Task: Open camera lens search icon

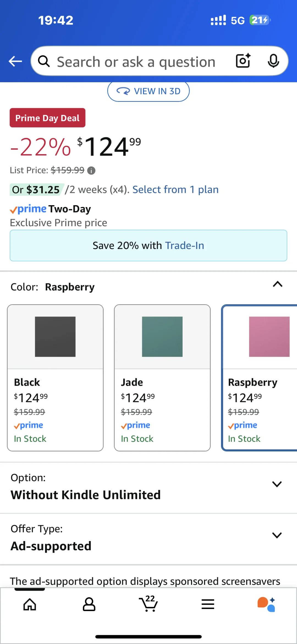Action: (x=243, y=61)
